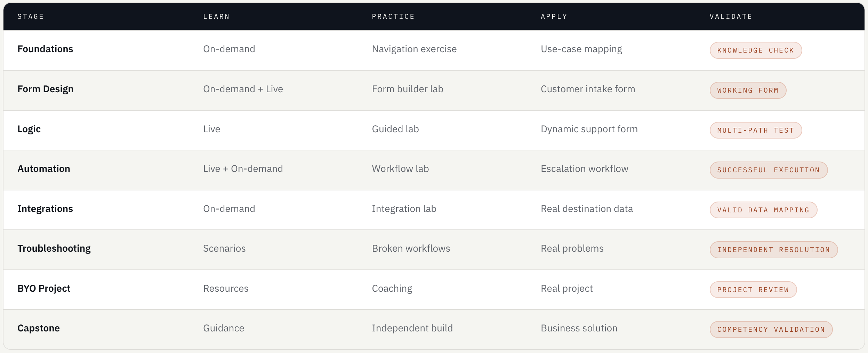Click the KNOWLEDGE CHECK badge

[x=756, y=50]
